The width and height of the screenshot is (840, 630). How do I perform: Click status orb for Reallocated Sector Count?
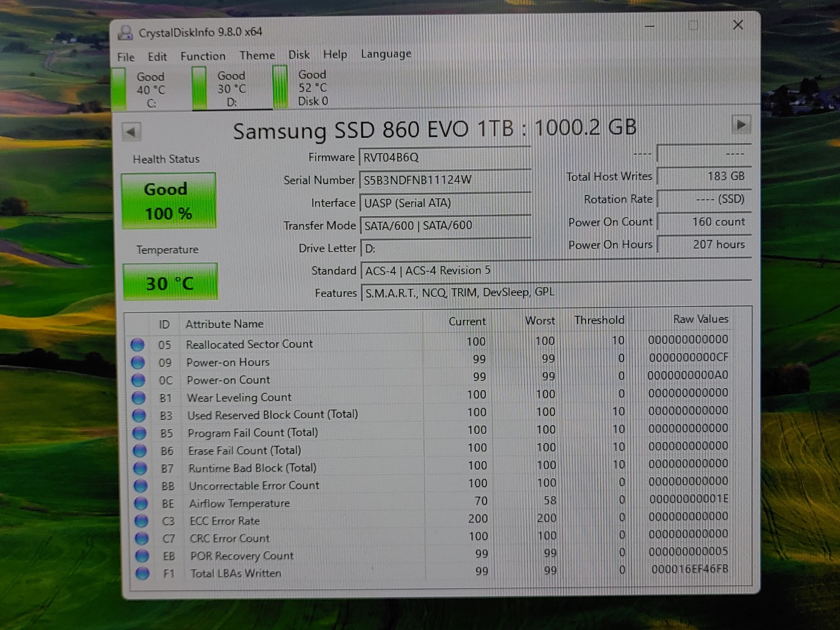[x=137, y=345]
